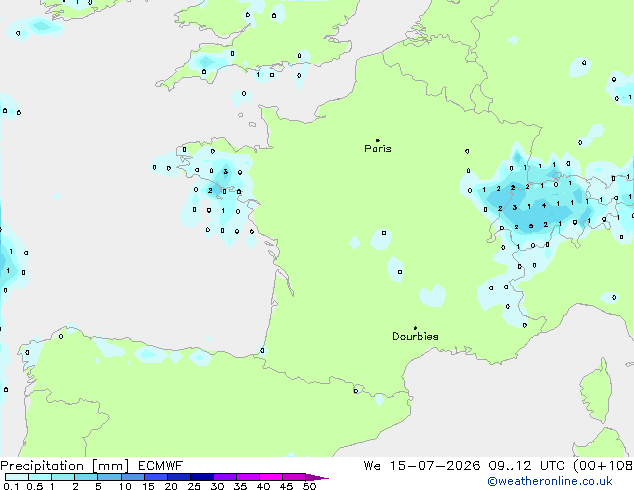Select the 10 mm blue legend swatch

point(133,477)
